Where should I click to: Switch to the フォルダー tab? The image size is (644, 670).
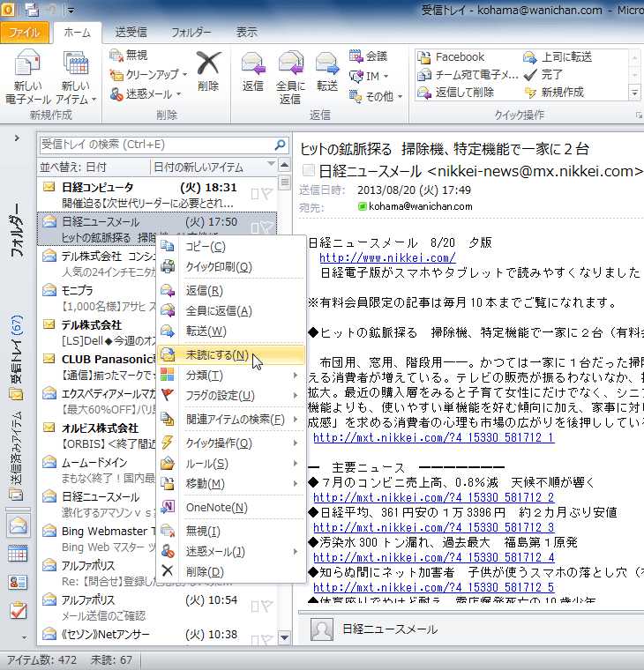(x=191, y=33)
